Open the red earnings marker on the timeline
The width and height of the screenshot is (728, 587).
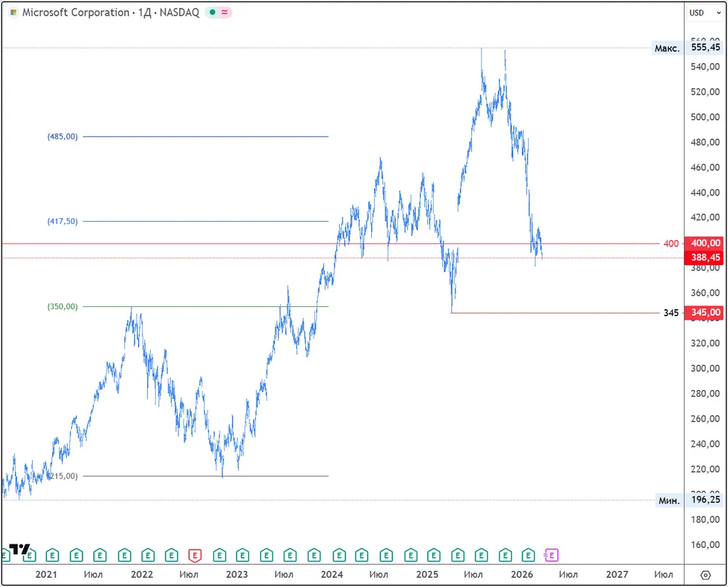coord(195,554)
